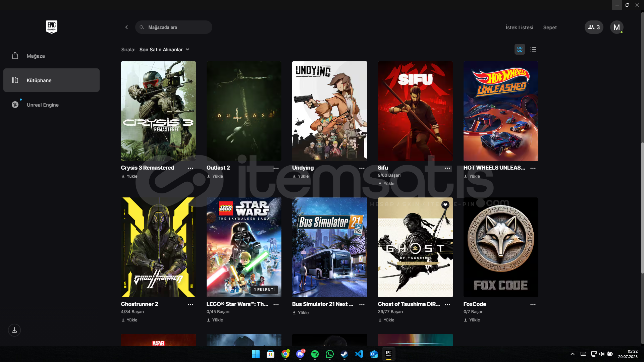Open three-dot menu for FoxCode
The height and width of the screenshot is (362, 644).
tap(533, 305)
